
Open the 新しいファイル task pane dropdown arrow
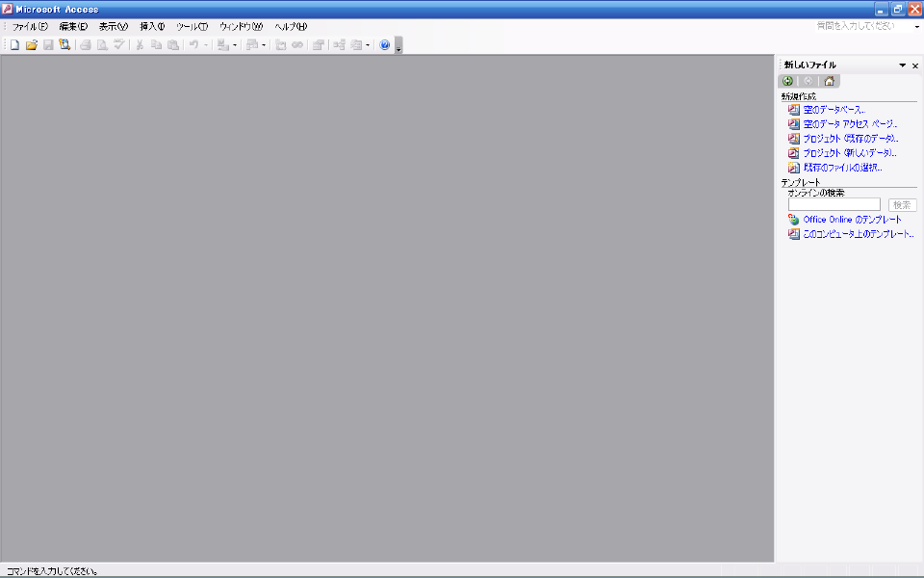(902, 65)
